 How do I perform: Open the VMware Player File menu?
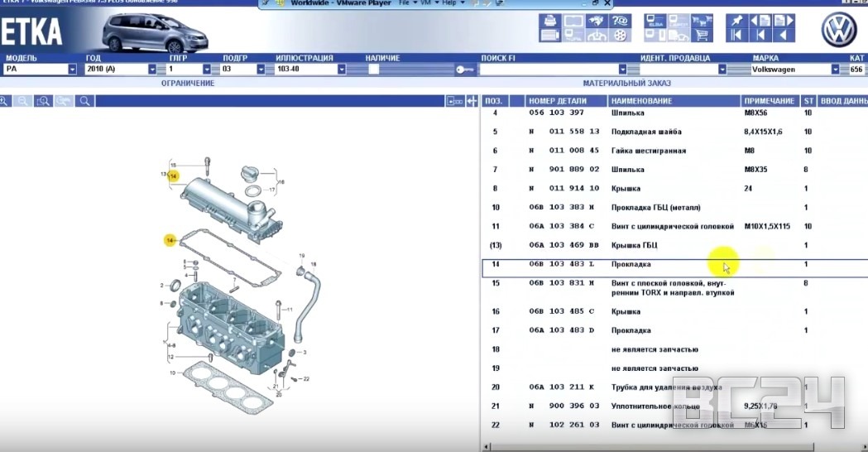(404, 3)
